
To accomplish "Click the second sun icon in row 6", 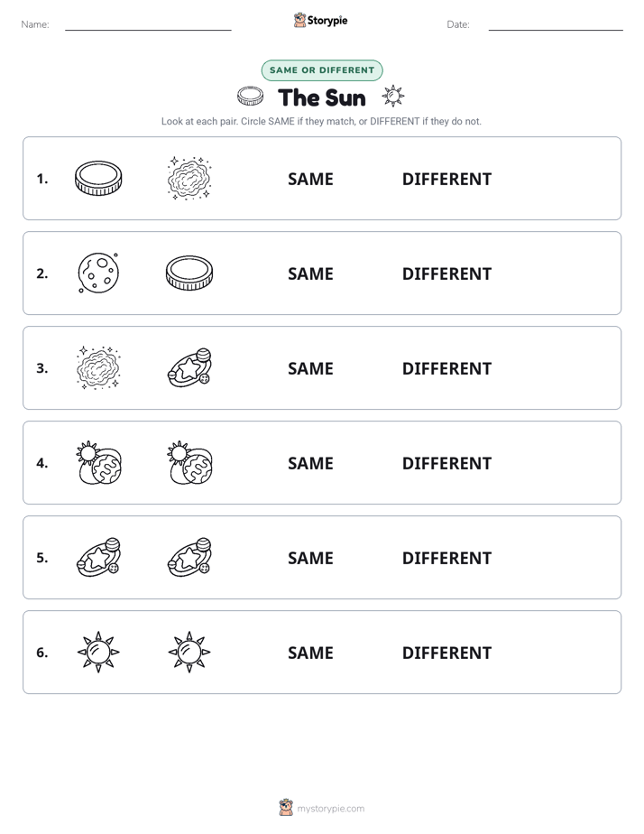I will pos(189,652).
